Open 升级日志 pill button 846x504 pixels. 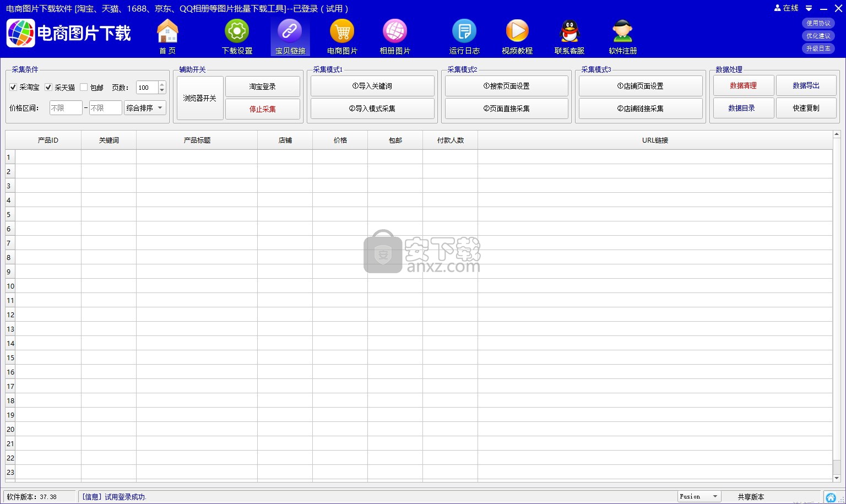click(x=818, y=48)
